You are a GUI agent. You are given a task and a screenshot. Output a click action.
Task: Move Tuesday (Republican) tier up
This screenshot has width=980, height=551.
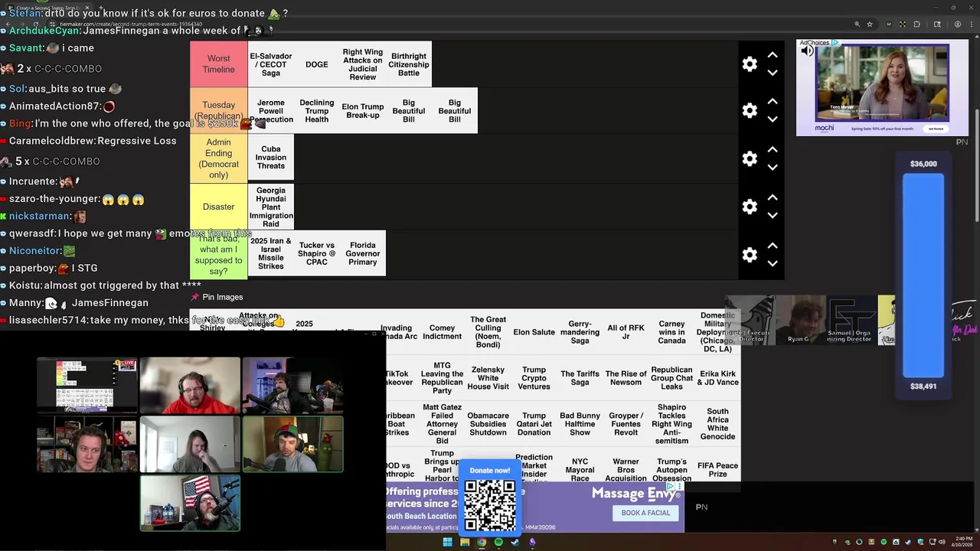point(773,102)
